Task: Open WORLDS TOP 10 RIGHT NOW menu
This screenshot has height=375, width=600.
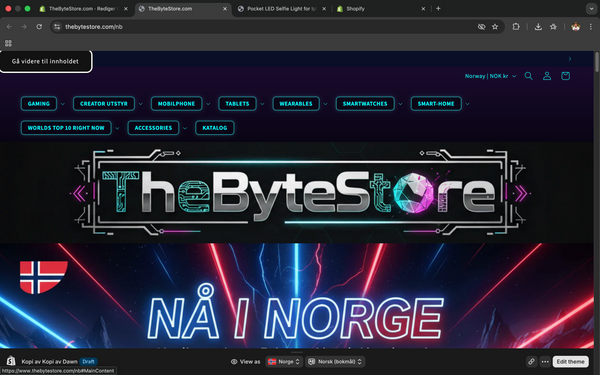Action: tap(66, 128)
